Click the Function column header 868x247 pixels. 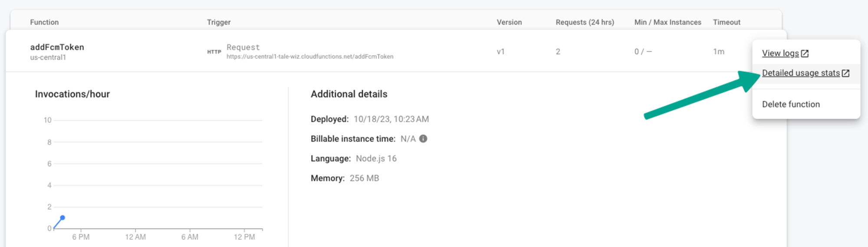point(44,22)
